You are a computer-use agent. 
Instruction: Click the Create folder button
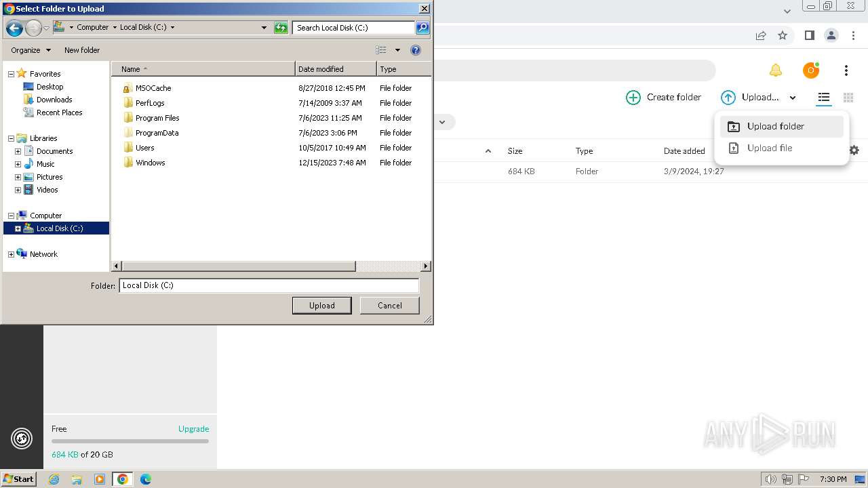(663, 98)
